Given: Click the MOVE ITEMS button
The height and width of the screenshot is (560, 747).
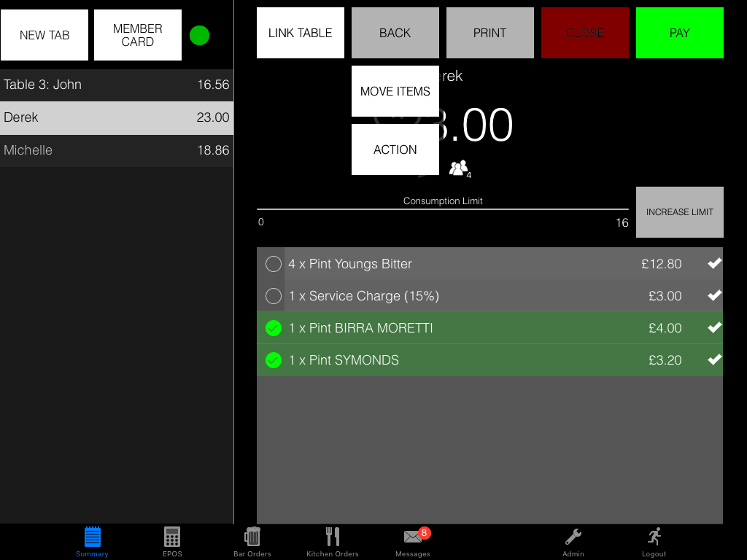Looking at the screenshot, I should pos(395,91).
